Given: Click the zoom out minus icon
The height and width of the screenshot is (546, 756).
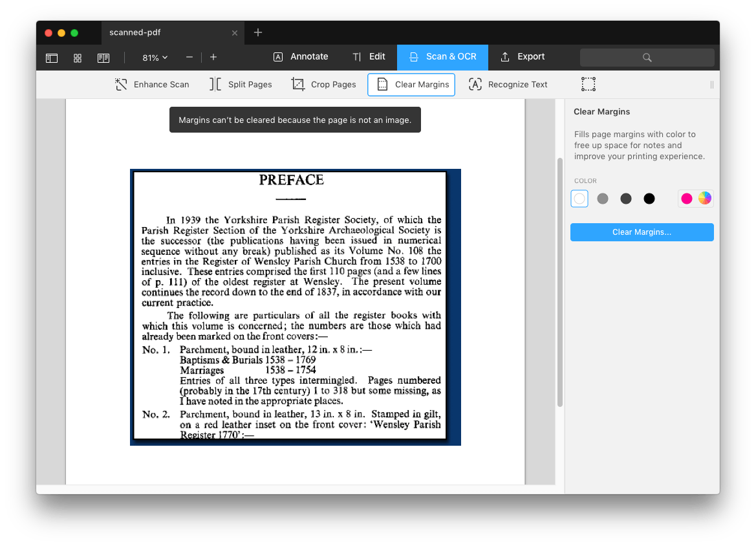Looking at the screenshot, I should click(x=189, y=57).
